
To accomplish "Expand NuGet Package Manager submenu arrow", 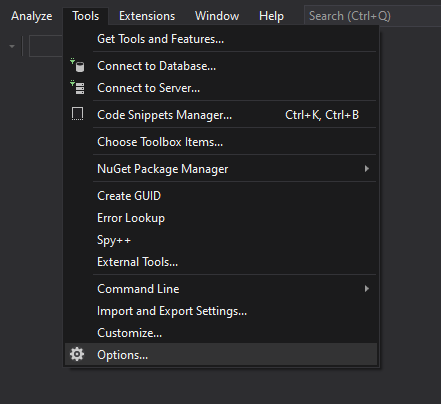I will coord(367,169).
